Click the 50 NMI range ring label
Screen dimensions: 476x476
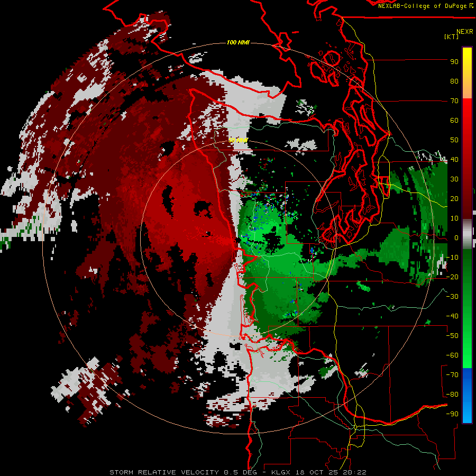pyautogui.click(x=239, y=140)
